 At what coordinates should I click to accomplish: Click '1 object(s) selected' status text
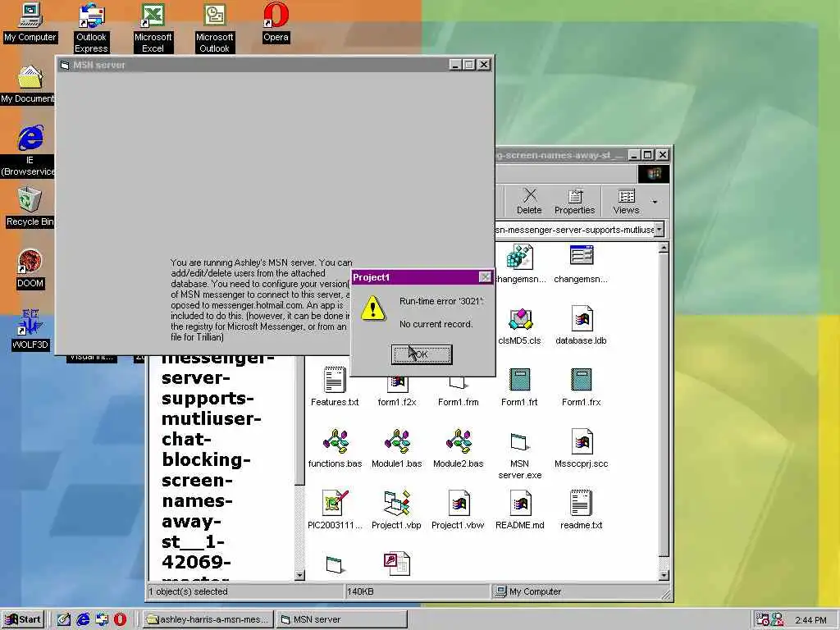[x=188, y=591]
